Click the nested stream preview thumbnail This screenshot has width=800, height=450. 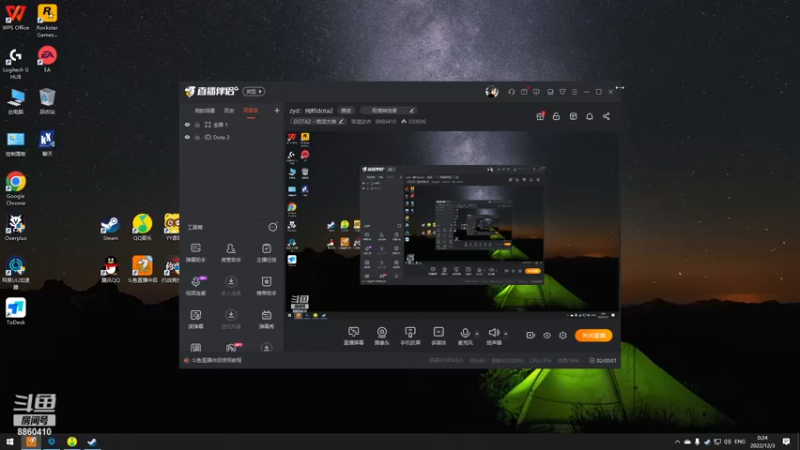[x=452, y=226]
